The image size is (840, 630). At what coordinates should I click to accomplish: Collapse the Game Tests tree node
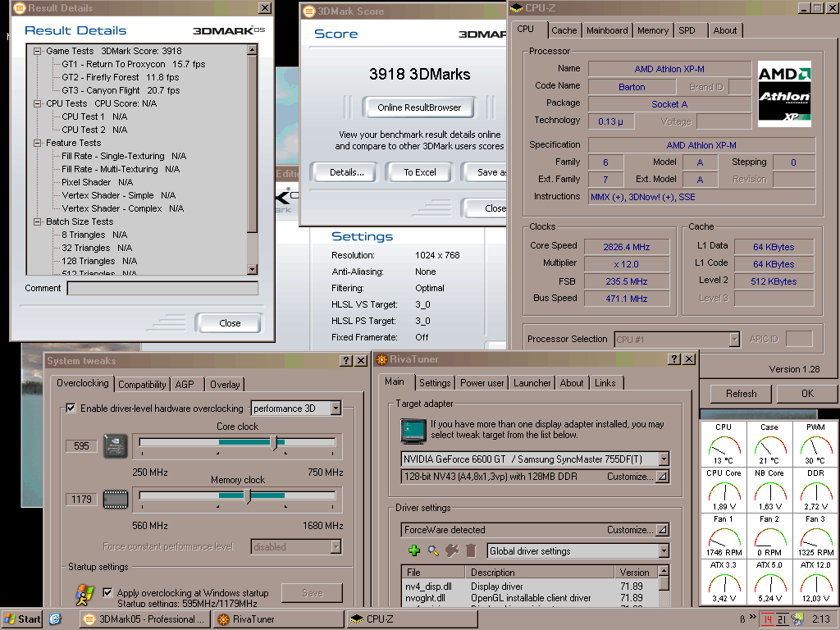(38, 51)
